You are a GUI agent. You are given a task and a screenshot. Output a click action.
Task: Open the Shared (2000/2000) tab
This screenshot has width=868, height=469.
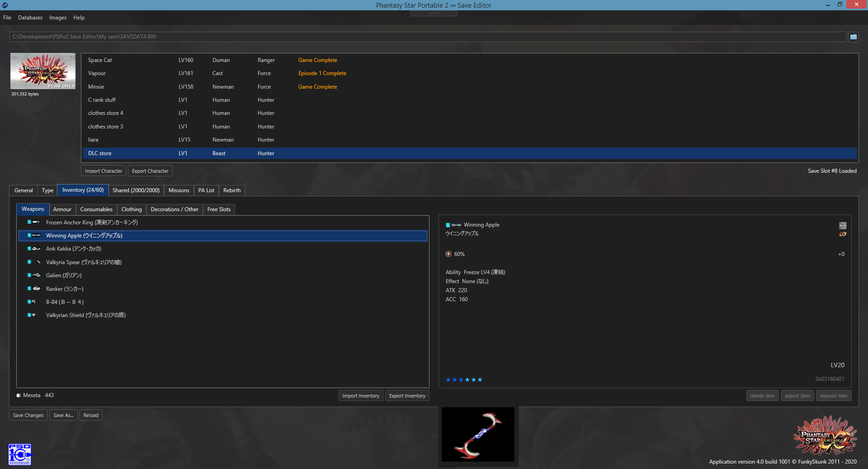pyautogui.click(x=136, y=190)
